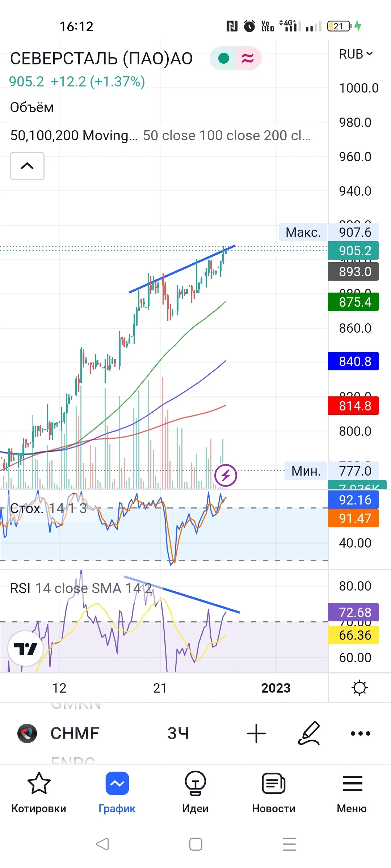The width and height of the screenshot is (391, 868).
Task: Tap the gray 893.0 price label
Action: pos(353,271)
